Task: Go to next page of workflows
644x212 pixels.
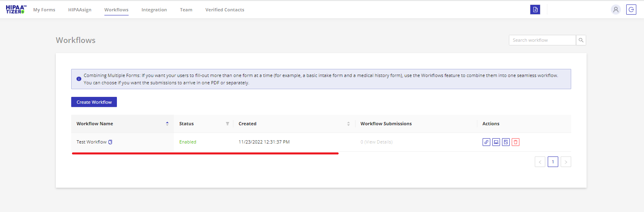Action: [566, 162]
